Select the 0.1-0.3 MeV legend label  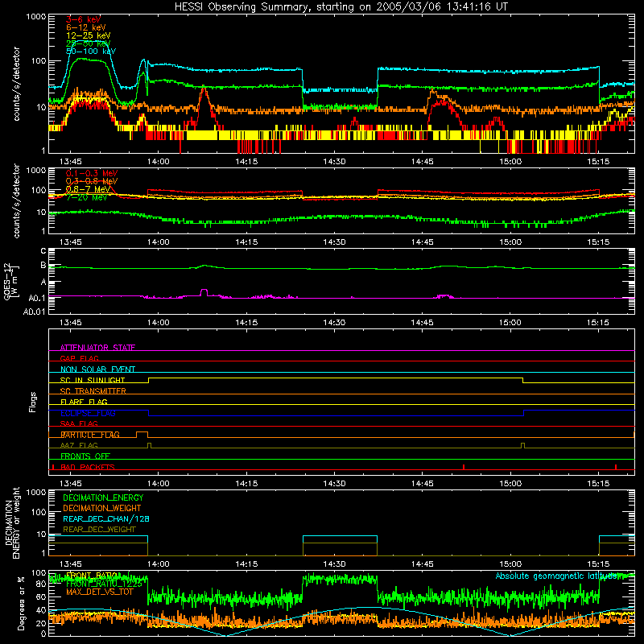coord(92,173)
